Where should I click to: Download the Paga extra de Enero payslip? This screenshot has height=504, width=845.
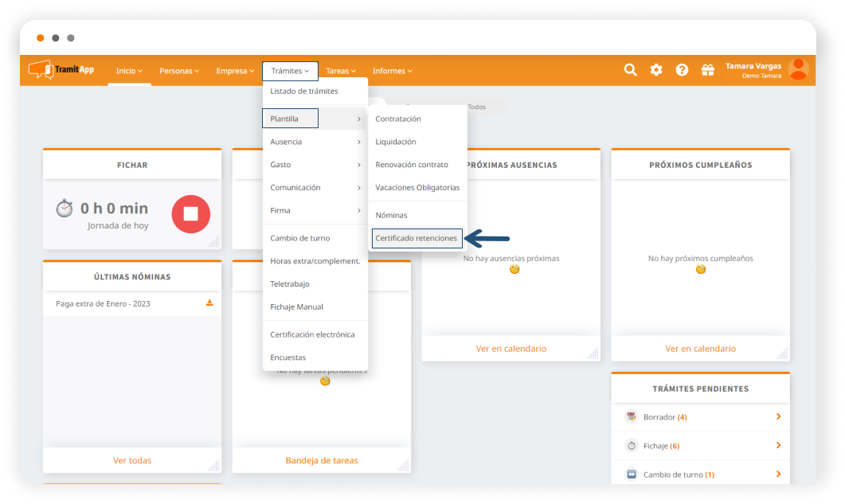click(209, 303)
